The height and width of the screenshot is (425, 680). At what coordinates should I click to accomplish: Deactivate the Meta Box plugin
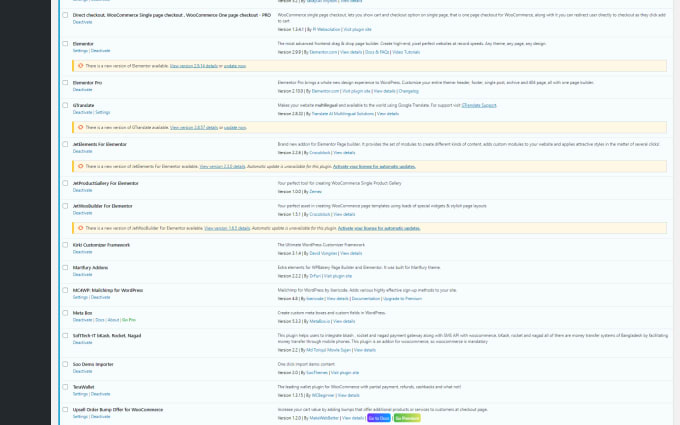pyautogui.click(x=82, y=320)
